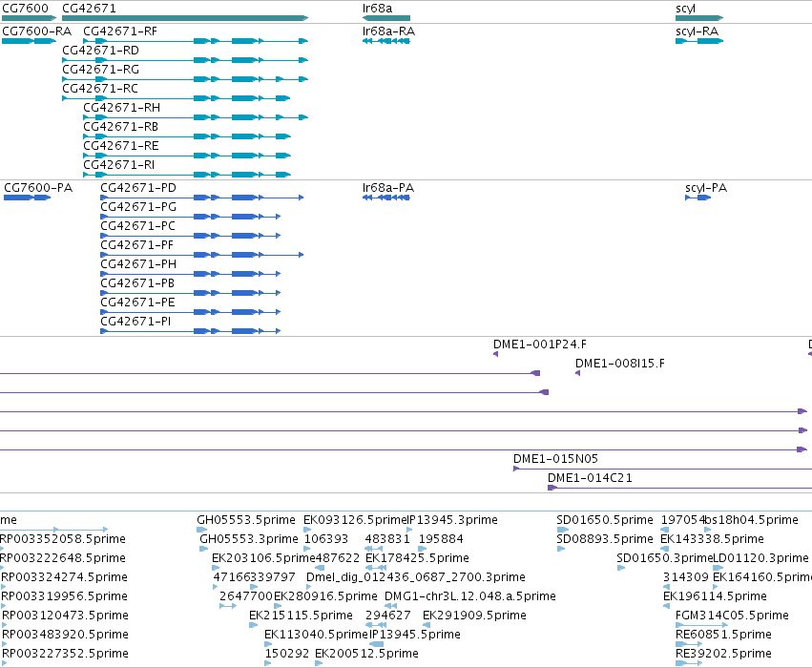This screenshot has width=812, height=668.
Task: Click EST SD01650.3prime
Action: tap(665, 558)
